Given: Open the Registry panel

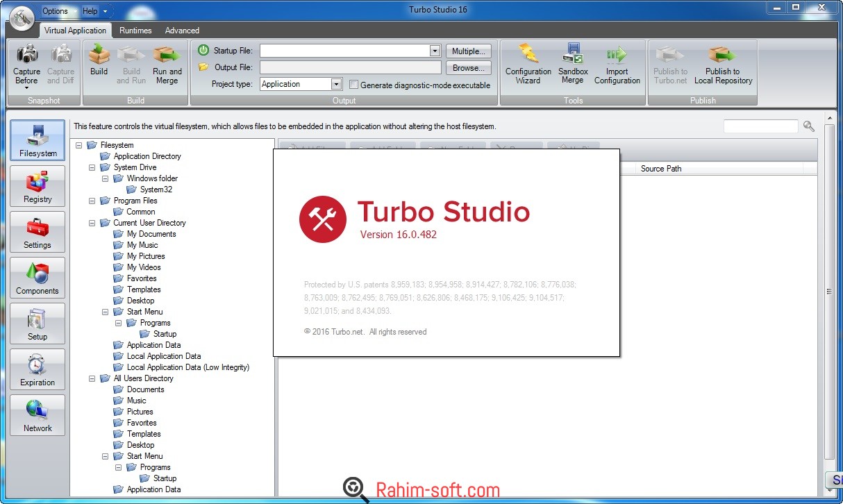Looking at the screenshot, I should pos(37,186).
